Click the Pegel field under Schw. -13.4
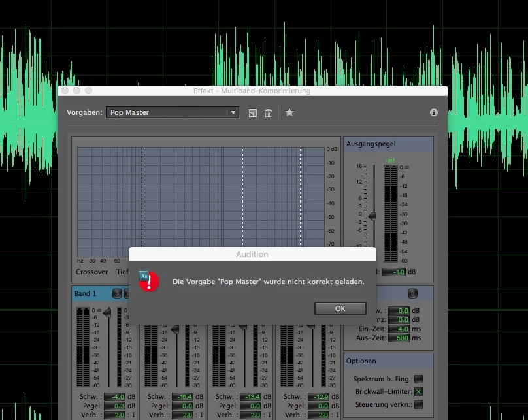The image size is (528, 420). (250, 406)
